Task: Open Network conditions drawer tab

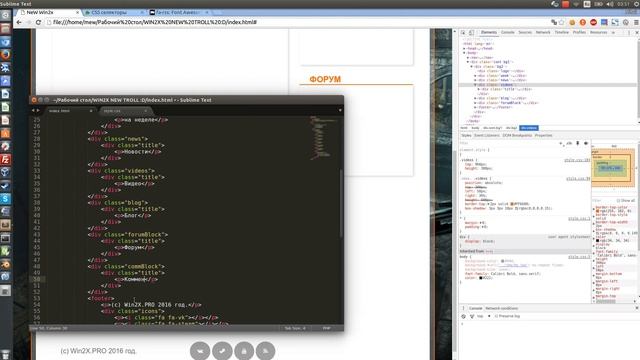Action: pos(502,308)
